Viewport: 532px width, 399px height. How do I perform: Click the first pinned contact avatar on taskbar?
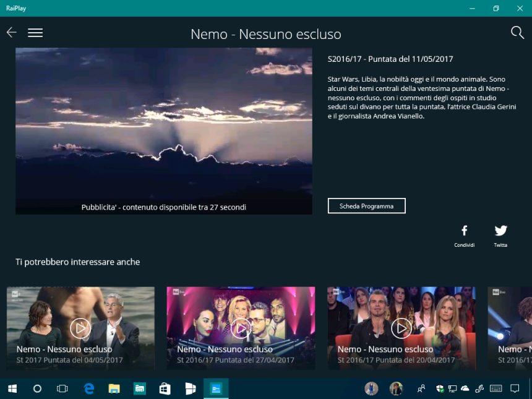(x=371, y=388)
